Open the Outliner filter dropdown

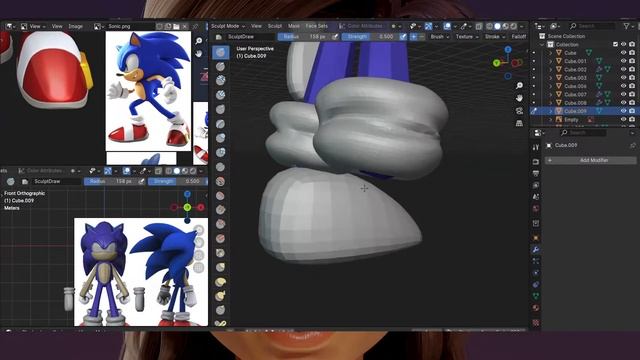tap(628, 26)
